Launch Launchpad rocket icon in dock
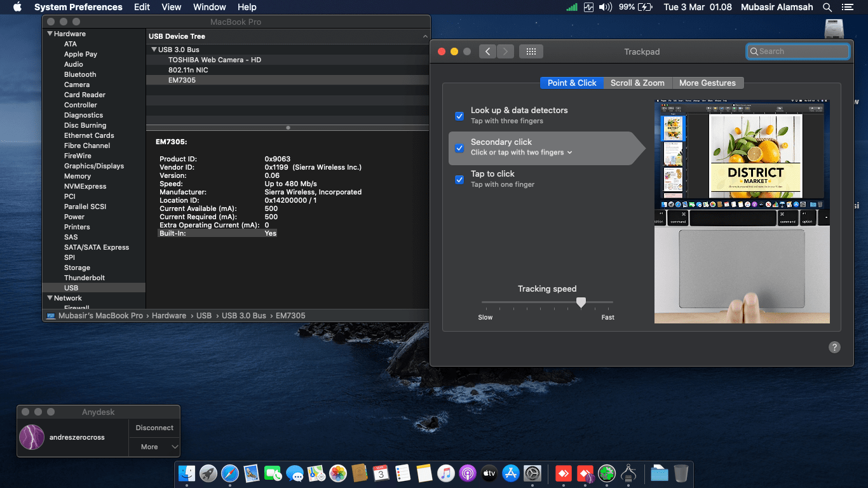868x488 pixels. click(208, 473)
